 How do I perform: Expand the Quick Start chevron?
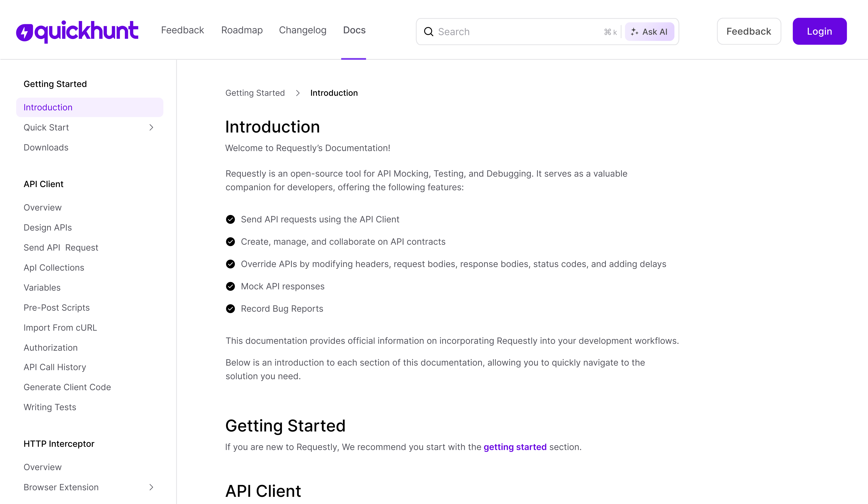[x=151, y=127]
